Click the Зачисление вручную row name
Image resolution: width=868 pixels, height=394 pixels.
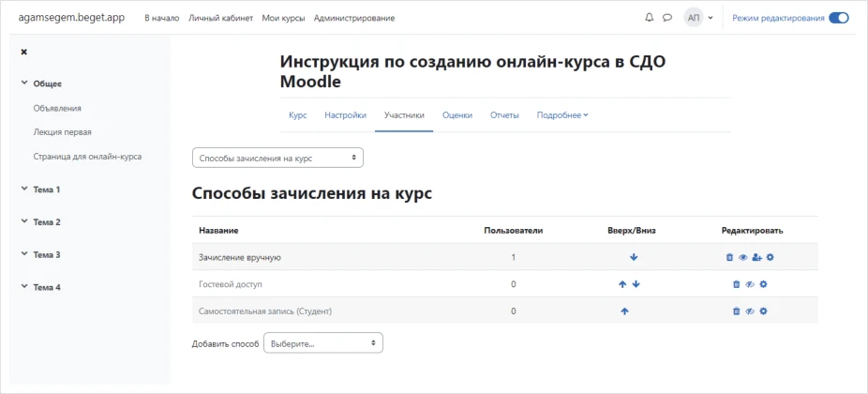click(x=240, y=257)
